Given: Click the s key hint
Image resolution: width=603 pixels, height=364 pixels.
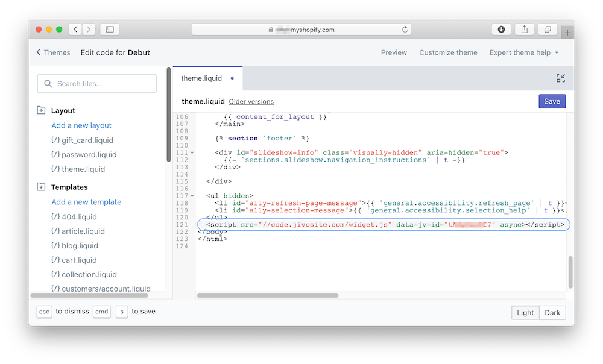Looking at the screenshot, I should [x=122, y=312].
